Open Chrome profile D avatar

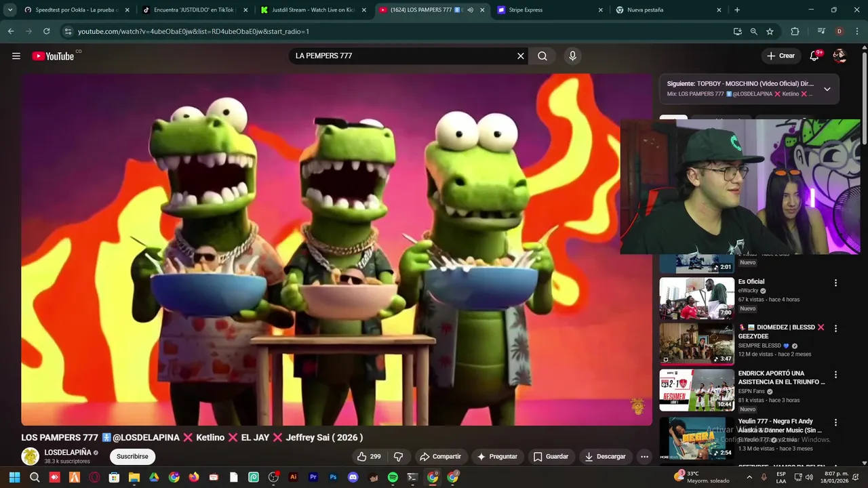click(x=840, y=31)
